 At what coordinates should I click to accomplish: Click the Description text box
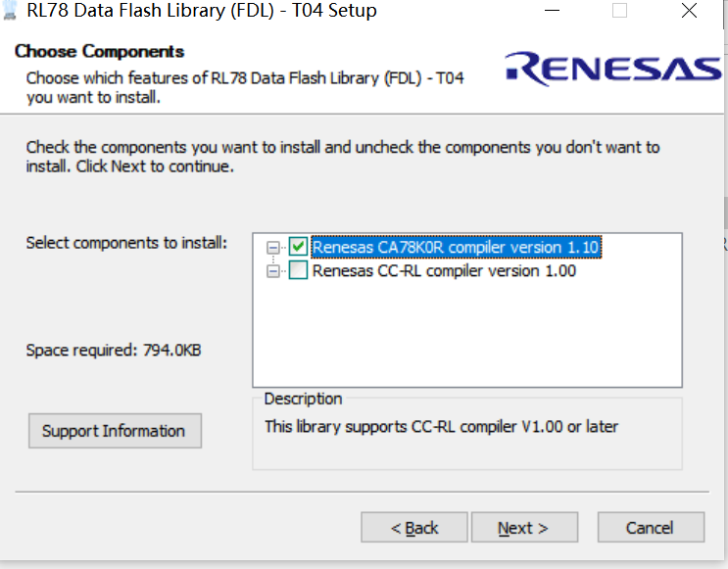point(467,434)
